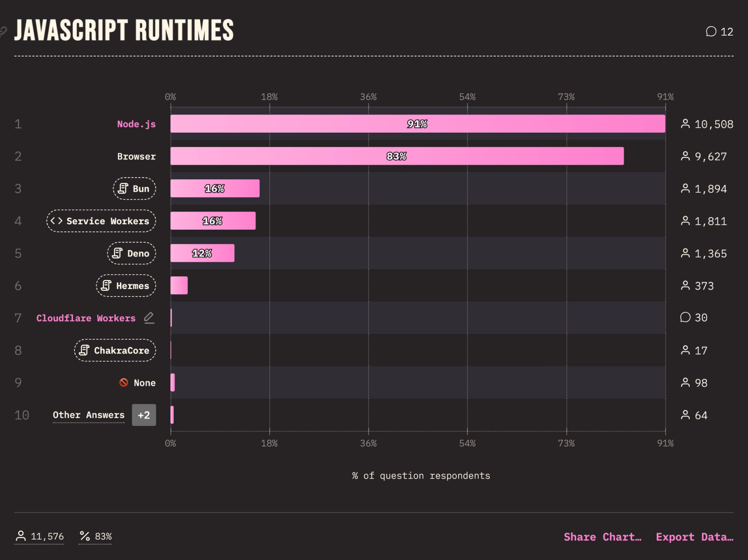This screenshot has width=748, height=560.
Task: Toggle the 11,576 respondents count view
Action: click(x=39, y=536)
